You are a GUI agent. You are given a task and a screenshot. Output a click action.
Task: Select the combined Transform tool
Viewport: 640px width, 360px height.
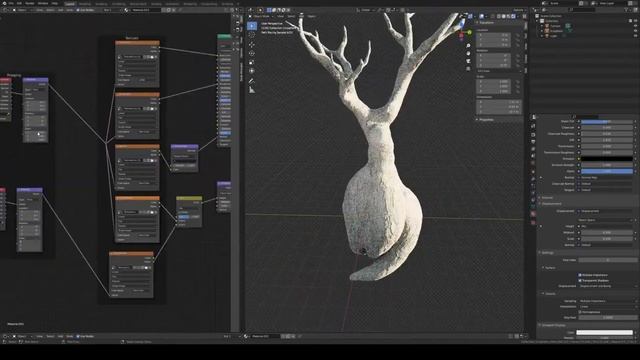point(252,71)
